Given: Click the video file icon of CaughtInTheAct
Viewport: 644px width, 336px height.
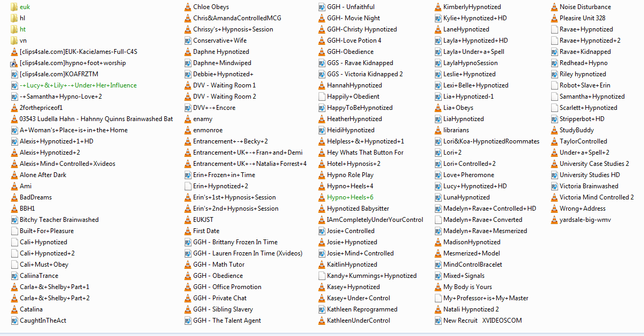Looking at the screenshot, I should (x=14, y=321).
